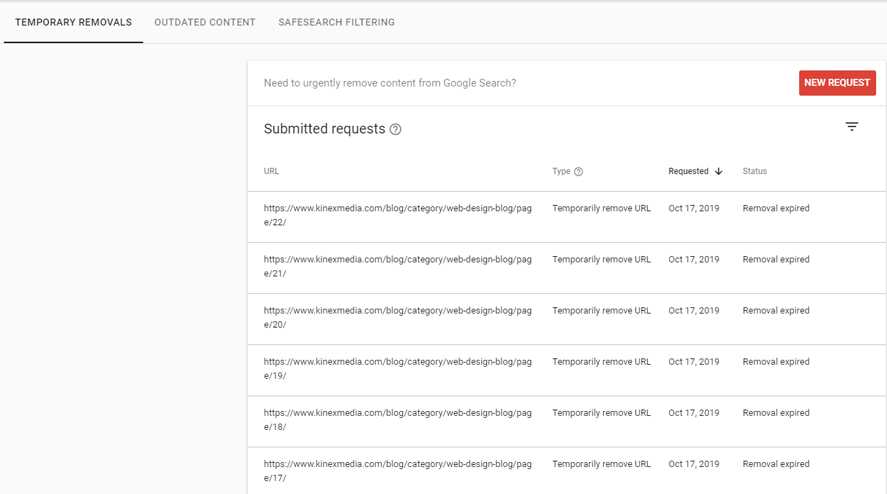Click Oct 17, 2019 date in page/19 row
The width and height of the screenshot is (887, 494).
pyautogui.click(x=694, y=362)
